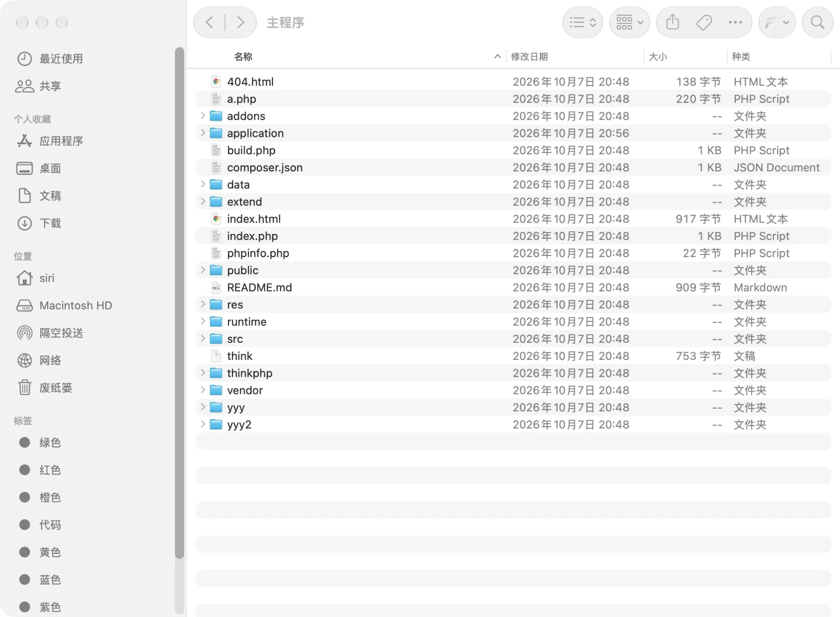Open Trash (废纸篓) in sidebar
Screen dimensions: 840x617
click(x=44, y=387)
